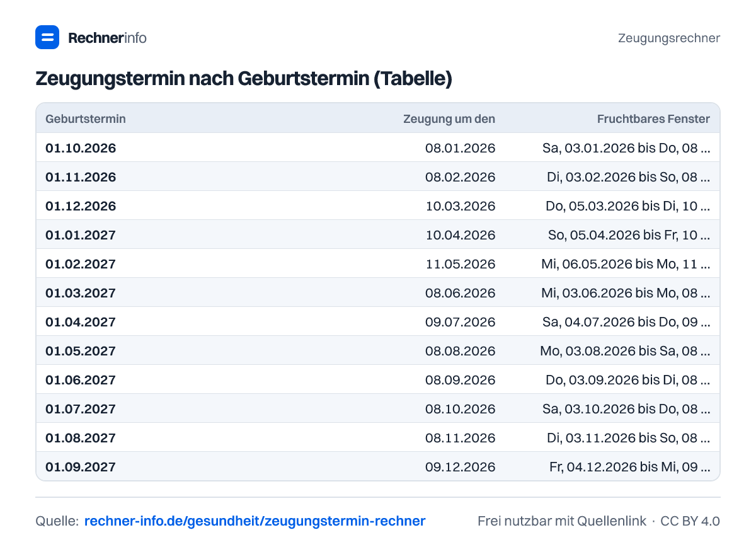The image size is (756, 547).
Task: Click the Zeugung date 11.05.2026
Action: point(461,264)
